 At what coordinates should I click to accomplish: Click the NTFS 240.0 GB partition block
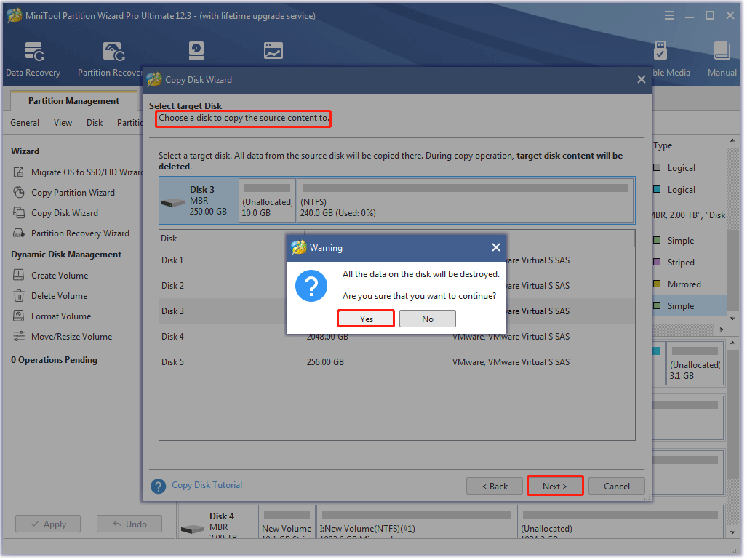tap(467, 201)
